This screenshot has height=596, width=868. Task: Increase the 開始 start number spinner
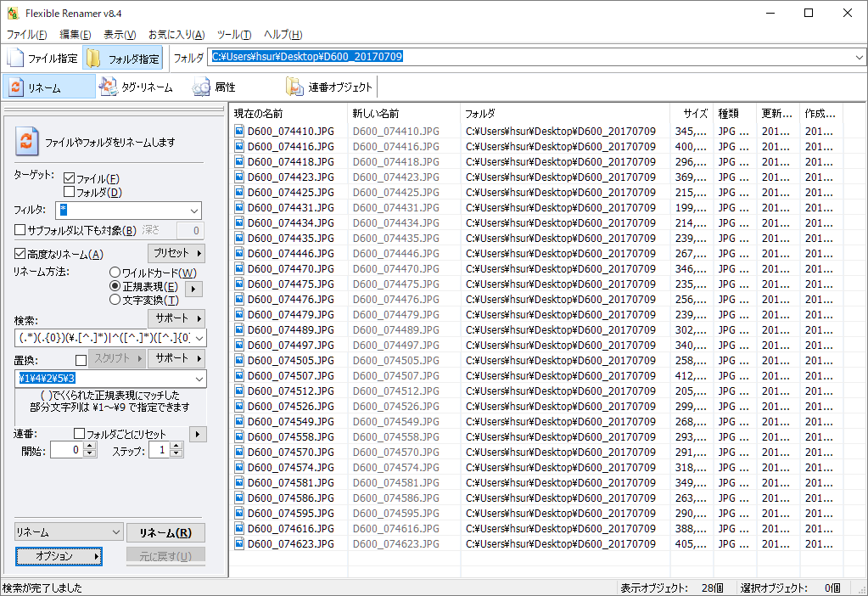click(x=90, y=446)
